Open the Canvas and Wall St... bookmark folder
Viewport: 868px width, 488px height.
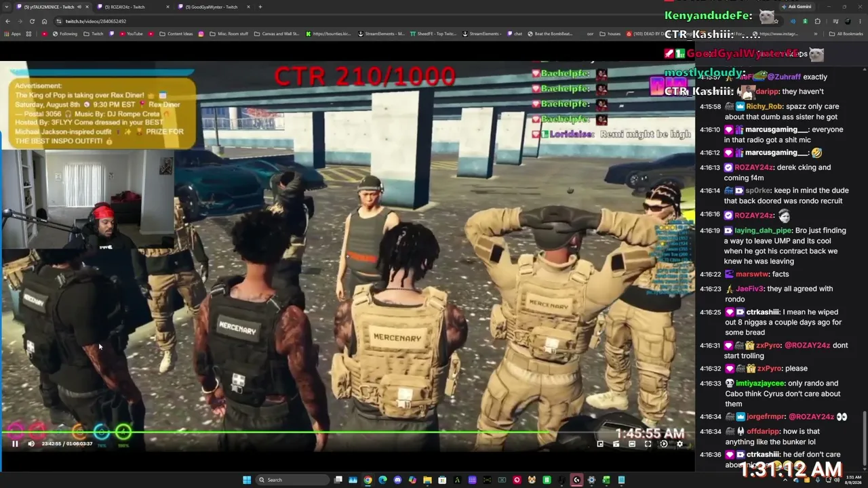point(277,33)
